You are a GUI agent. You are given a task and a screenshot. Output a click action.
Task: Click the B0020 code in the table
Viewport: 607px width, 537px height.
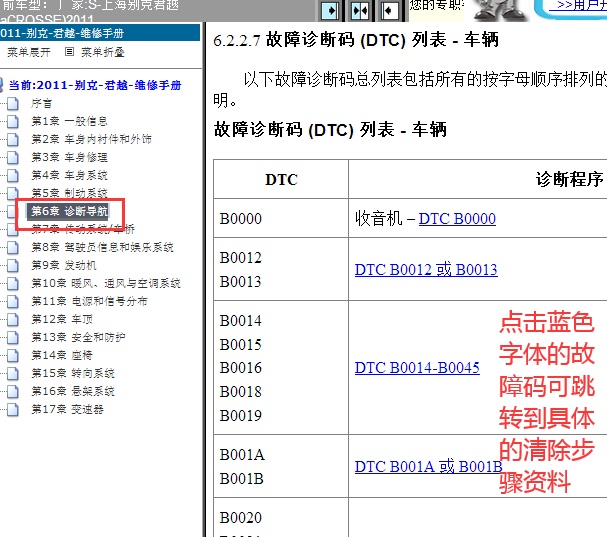241,518
